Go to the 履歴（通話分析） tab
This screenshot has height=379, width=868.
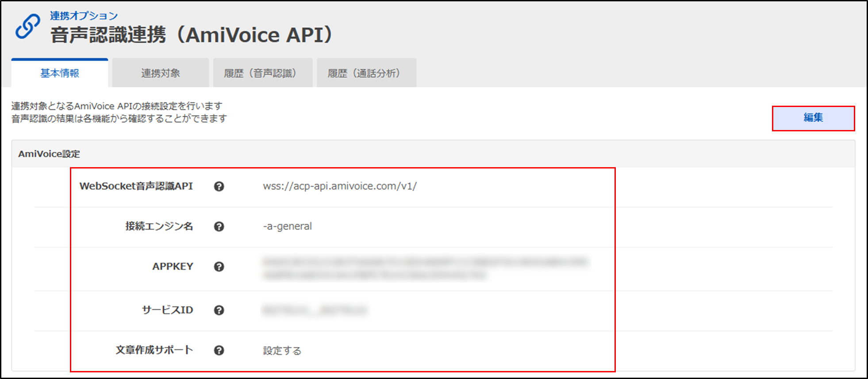366,73
